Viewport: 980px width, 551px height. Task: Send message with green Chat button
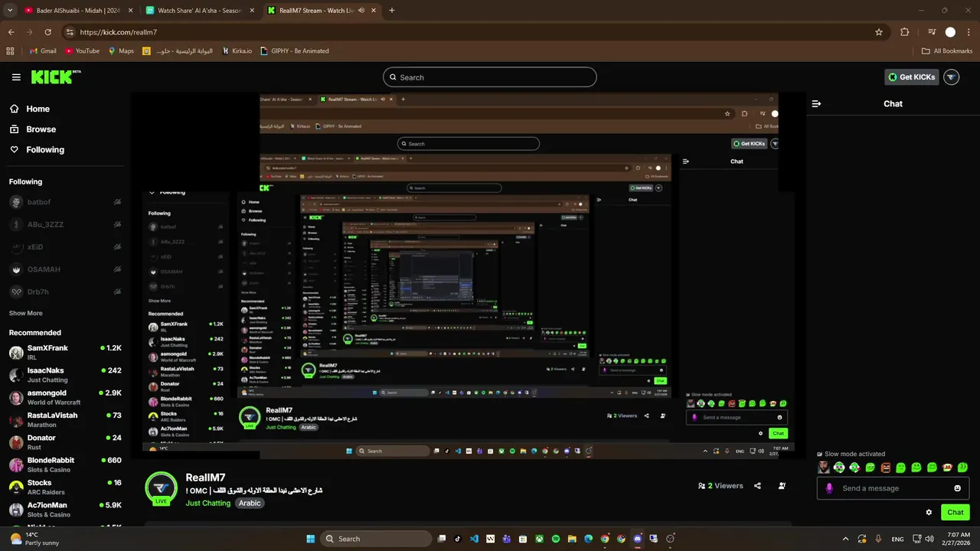(955, 513)
